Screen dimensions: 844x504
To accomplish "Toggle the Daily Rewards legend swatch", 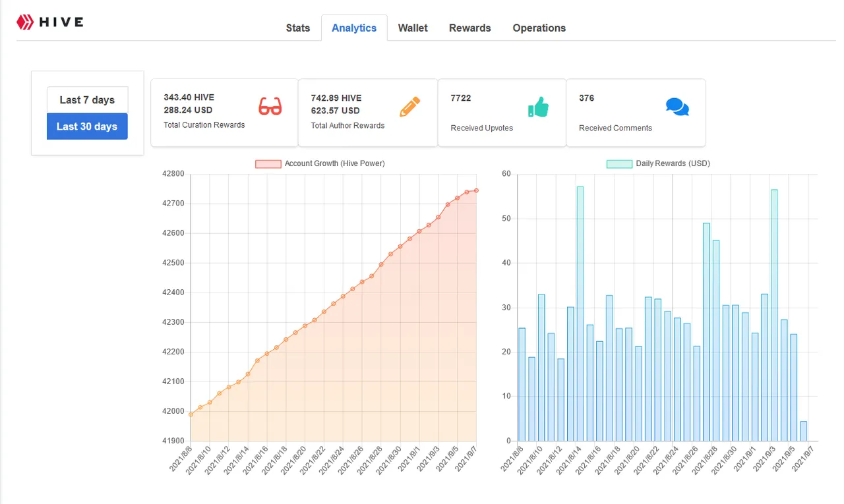I will [x=619, y=163].
